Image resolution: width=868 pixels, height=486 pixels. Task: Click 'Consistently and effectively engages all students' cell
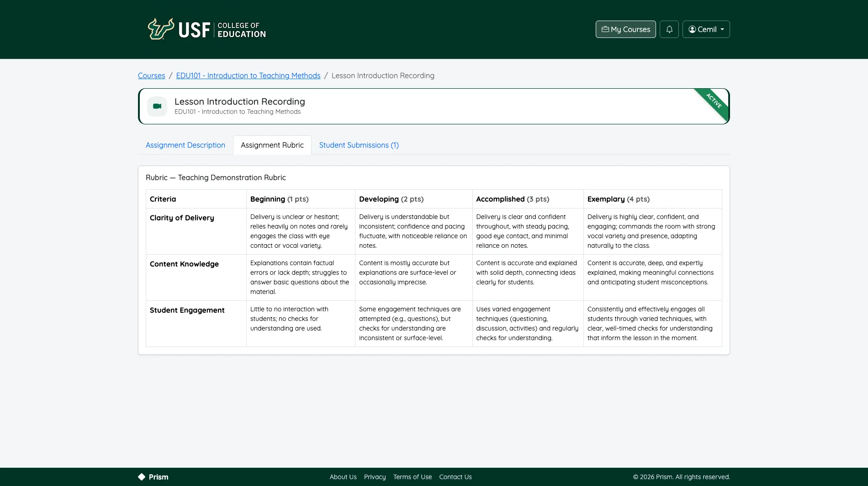pyautogui.click(x=652, y=324)
